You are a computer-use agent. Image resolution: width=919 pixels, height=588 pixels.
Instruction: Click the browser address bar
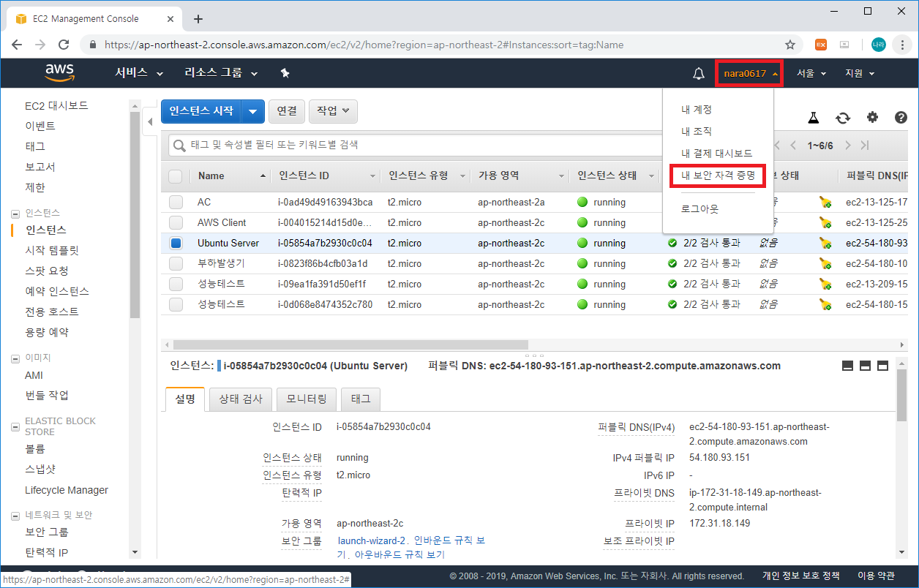pos(439,45)
